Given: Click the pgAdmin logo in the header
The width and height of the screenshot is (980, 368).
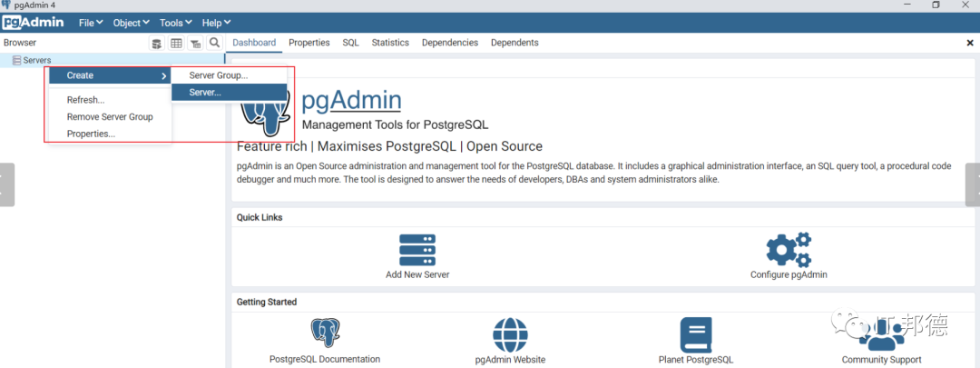Looking at the screenshot, I should [34, 23].
